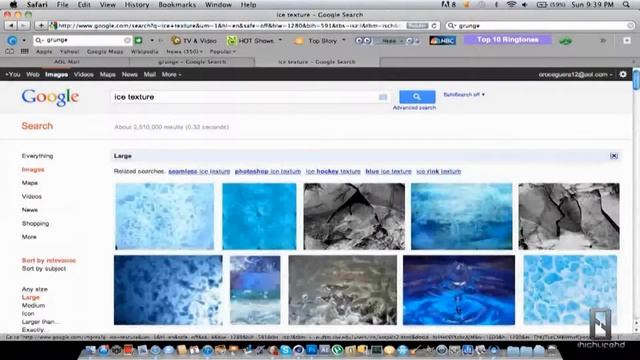Open Reading List glasses icon in bookmarks bar
Viewport: 640px width, 360px height.
pos(10,52)
